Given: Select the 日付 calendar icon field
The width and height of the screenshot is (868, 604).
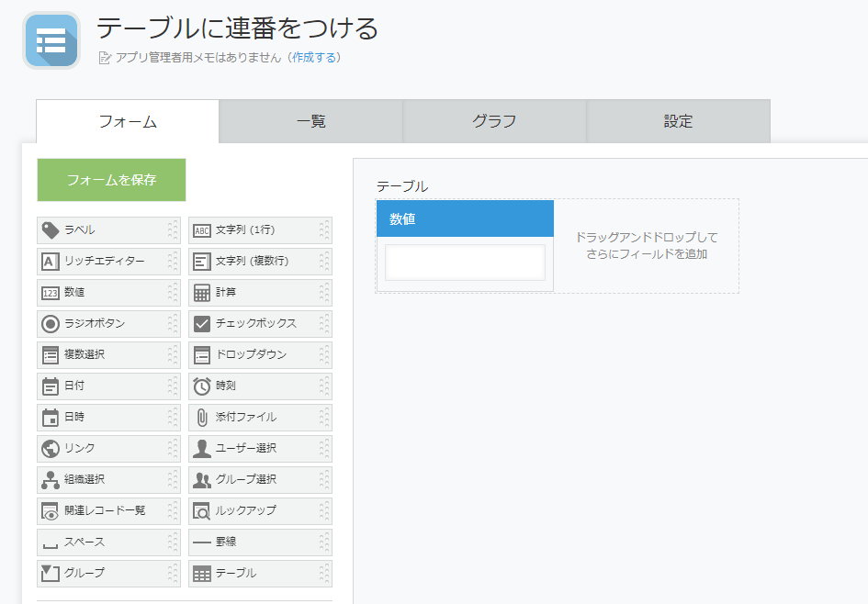Looking at the screenshot, I should tap(51, 386).
